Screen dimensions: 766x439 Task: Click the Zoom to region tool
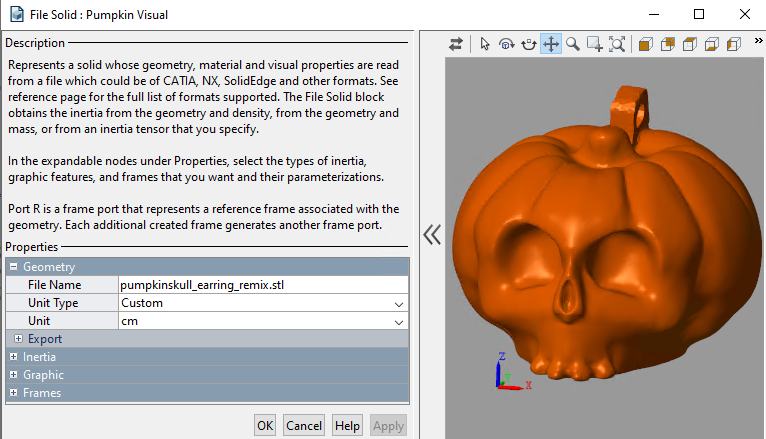coord(594,44)
